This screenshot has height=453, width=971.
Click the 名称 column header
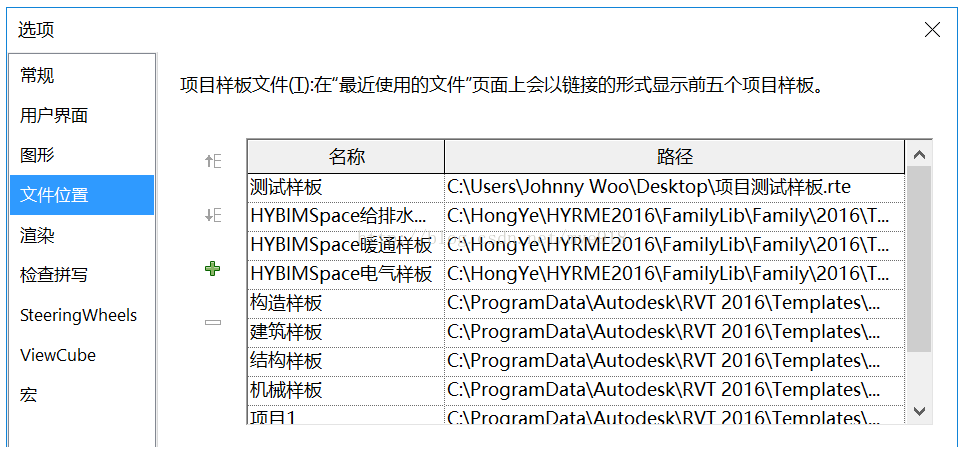[x=346, y=157]
